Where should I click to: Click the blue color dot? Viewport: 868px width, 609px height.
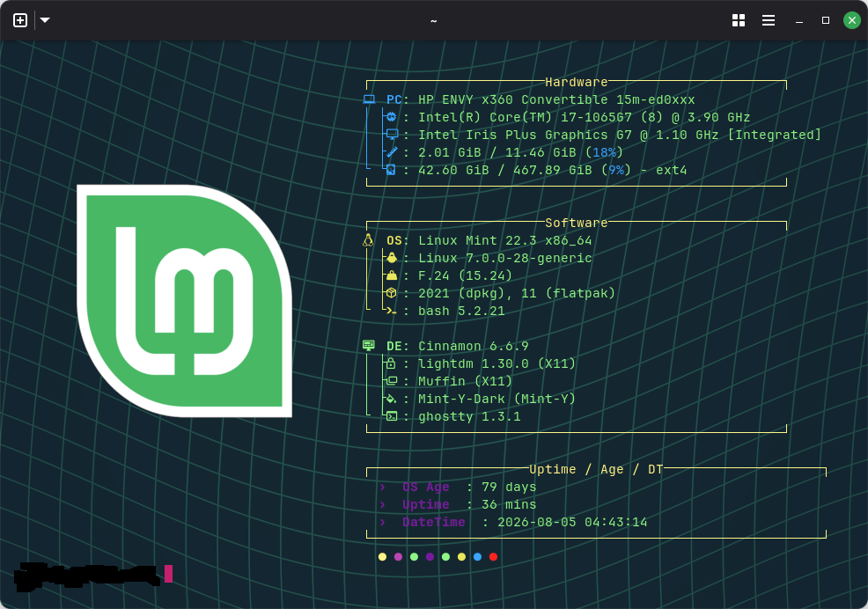click(x=478, y=557)
